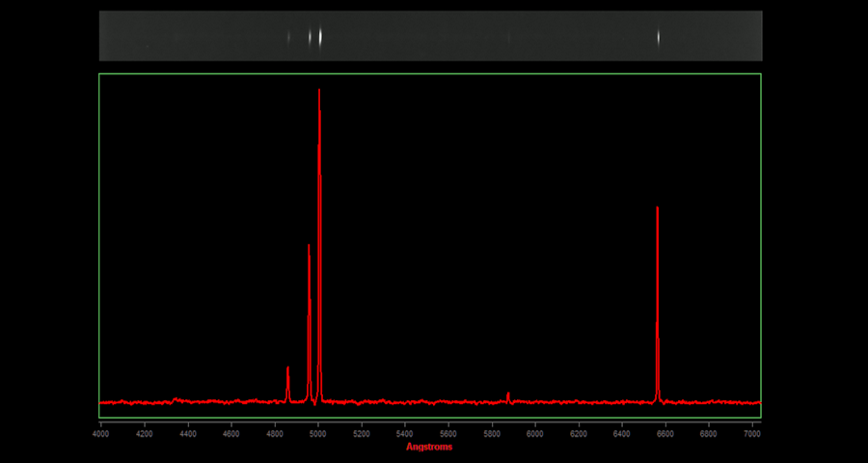Click the 5800 axis tick label

pyautogui.click(x=492, y=434)
